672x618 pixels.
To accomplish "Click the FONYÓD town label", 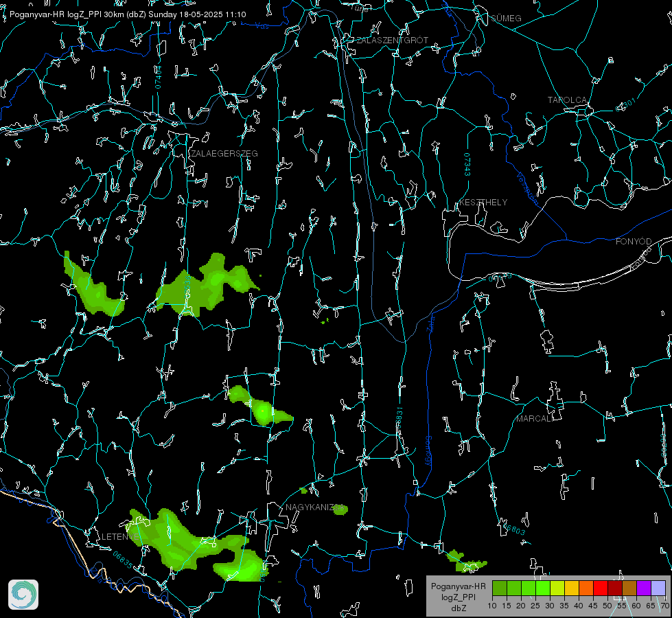I will tap(634, 242).
